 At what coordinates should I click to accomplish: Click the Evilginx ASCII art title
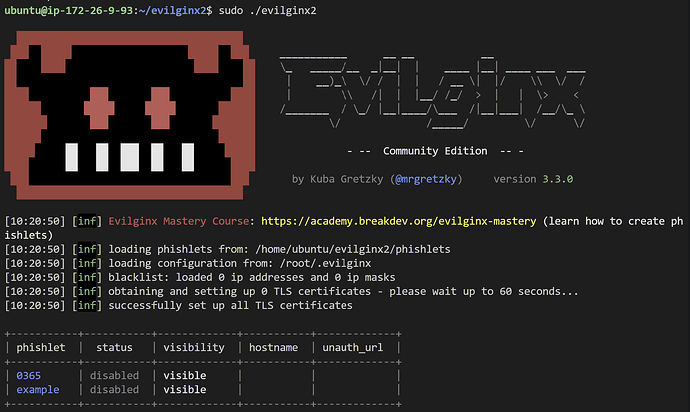(433, 92)
